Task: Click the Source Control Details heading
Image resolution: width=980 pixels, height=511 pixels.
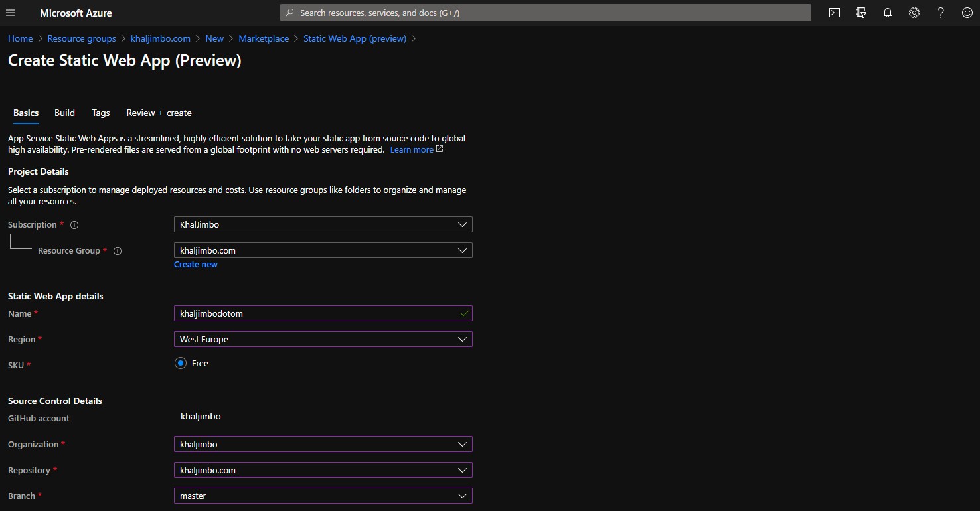Action: click(x=55, y=401)
